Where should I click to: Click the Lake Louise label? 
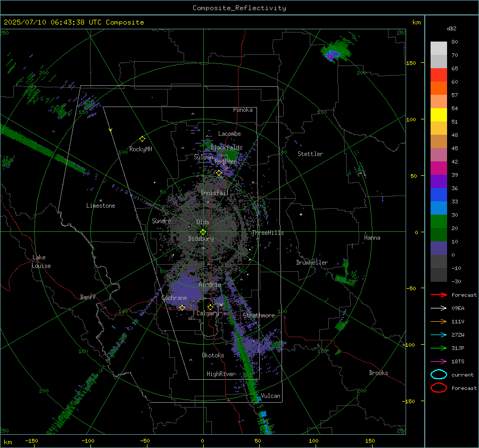[41, 262]
